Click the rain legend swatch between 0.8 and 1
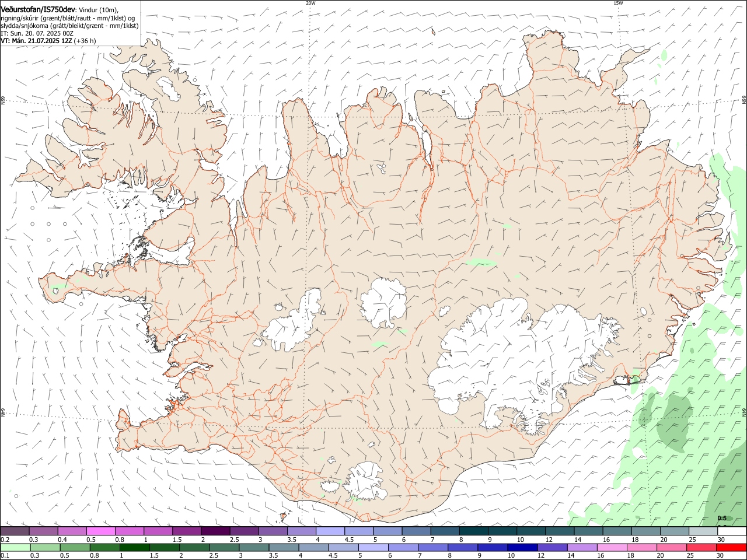The image size is (747, 560). pyautogui.click(x=105, y=548)
